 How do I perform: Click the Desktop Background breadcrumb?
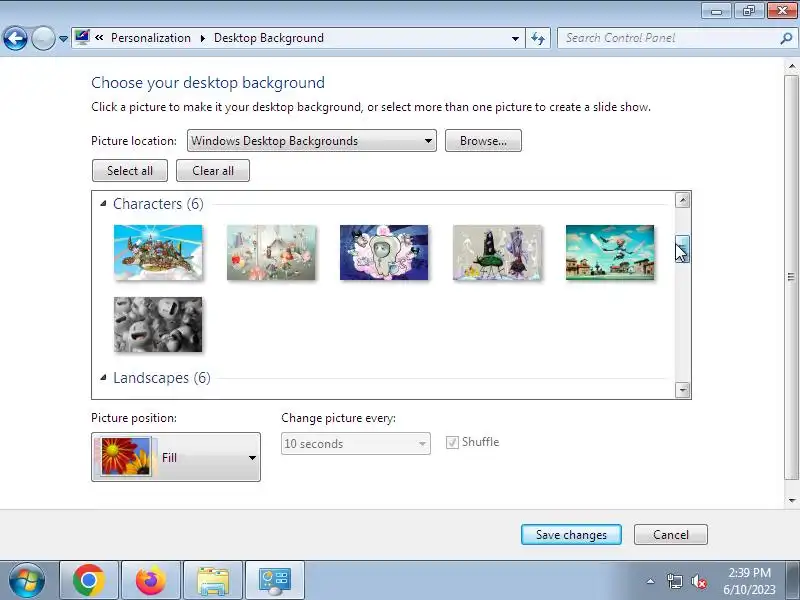coord(268,38)
